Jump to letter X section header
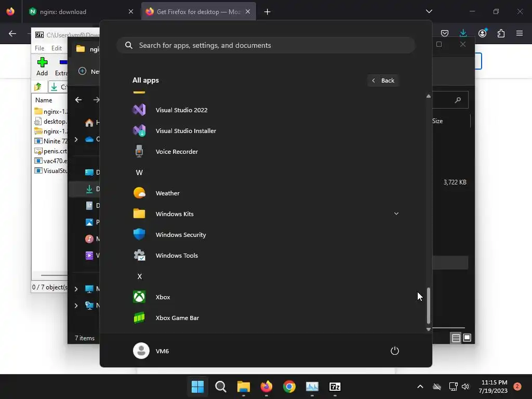 [139, 276]
